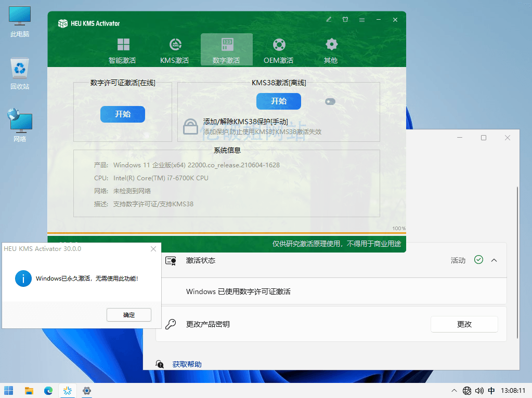Select the 数字激活 tab
This screenshot has width=532, height=398.
(x=227, y=49)
